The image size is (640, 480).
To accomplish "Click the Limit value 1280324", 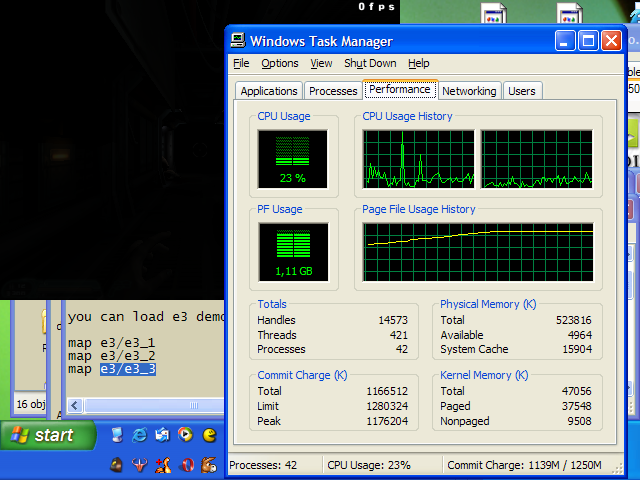I will (387, 406).
